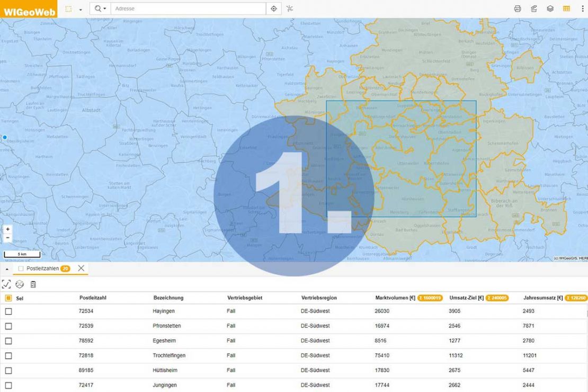Click the zoom-to-selection icon
This screenshot has height=392, width=588.
6,284
